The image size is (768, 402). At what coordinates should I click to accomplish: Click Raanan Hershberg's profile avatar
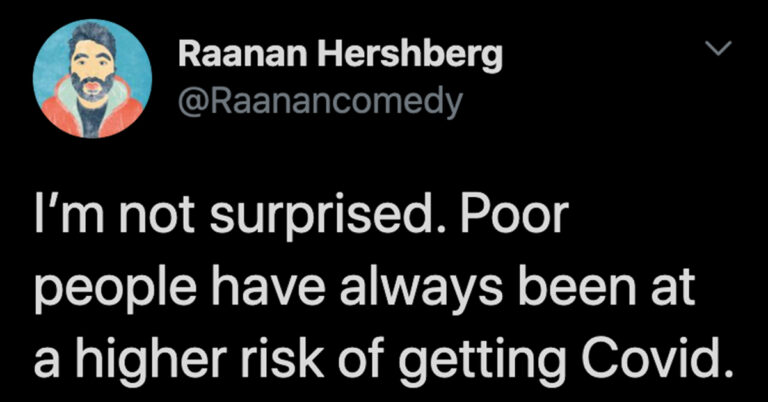[92, 79]
